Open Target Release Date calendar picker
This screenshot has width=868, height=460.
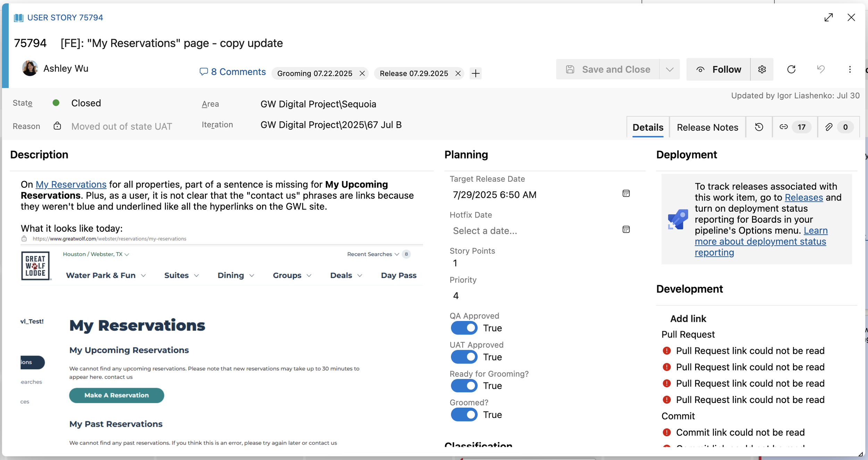click(x=626, y=194)
